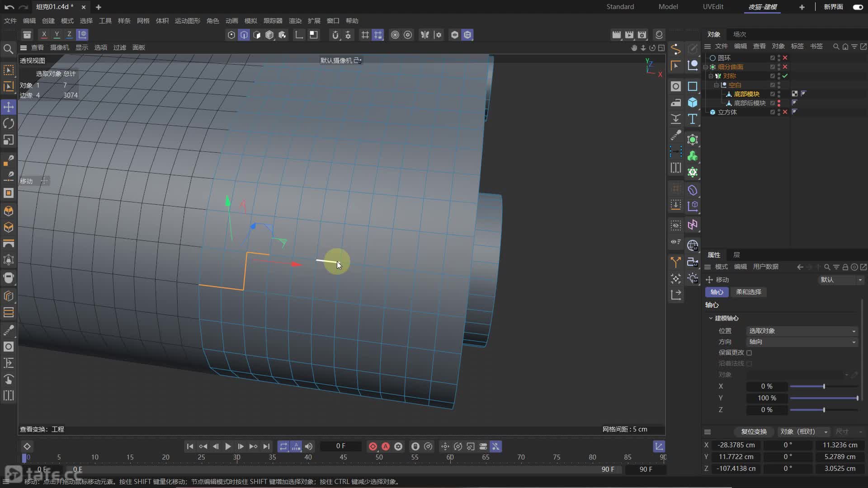Toggle the green check for 对称 object
Viewport: 868px width, 488px height.
pyautogui.click(x=785, y=76)
